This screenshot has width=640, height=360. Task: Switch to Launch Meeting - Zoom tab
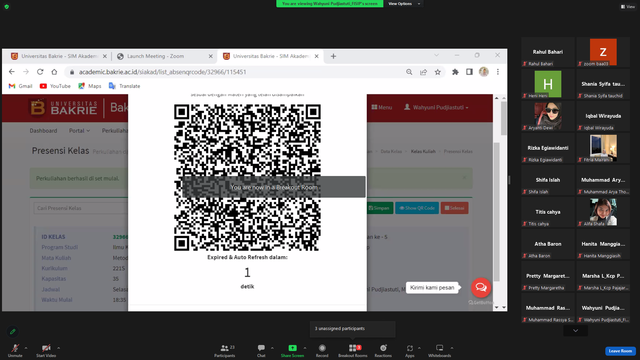(x=156, y=56)
